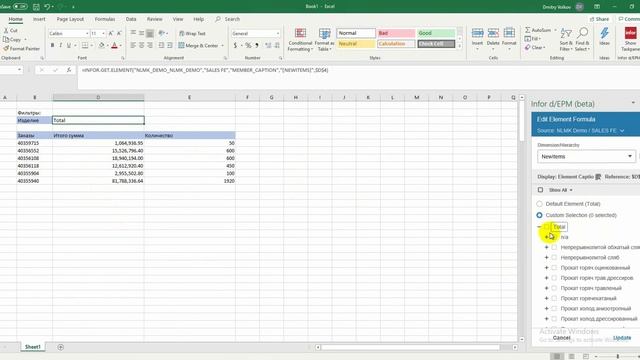Expand the Прокат холод анизотропный node
The width and height of the screenshot is (640, 360).
coord(547,309)
